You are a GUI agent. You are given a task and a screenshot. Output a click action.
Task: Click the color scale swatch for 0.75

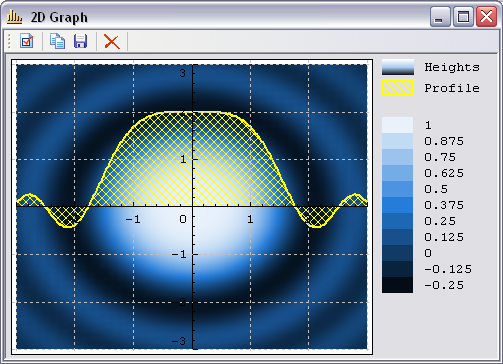(x=397, y=157)
